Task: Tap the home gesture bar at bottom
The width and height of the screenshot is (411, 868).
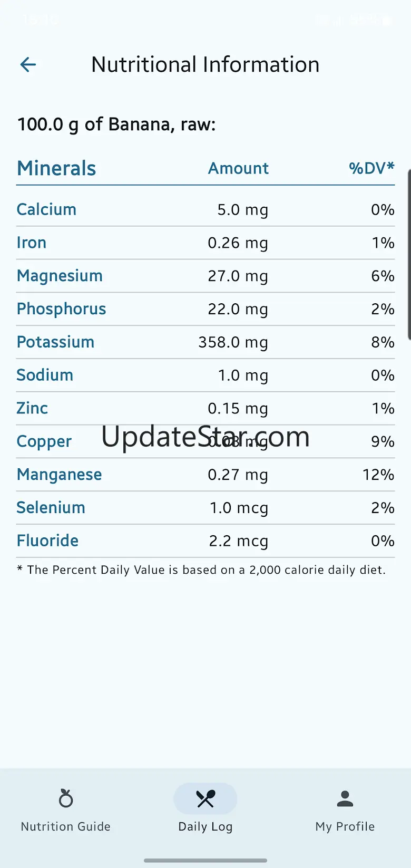Action: 205,861
